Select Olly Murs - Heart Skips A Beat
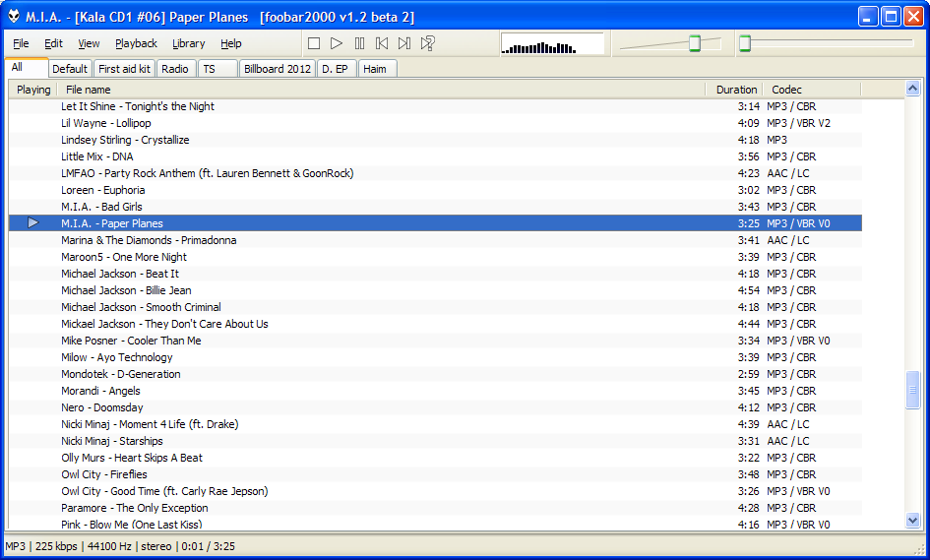Screen dimensions: 930x560 click(x=435, y=458)
